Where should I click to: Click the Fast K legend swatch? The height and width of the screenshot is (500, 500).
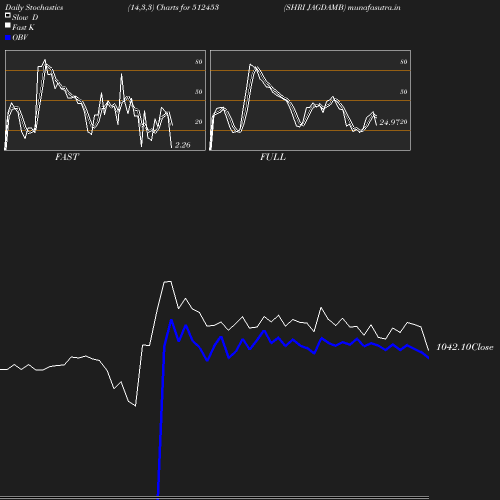click(8, 25)
